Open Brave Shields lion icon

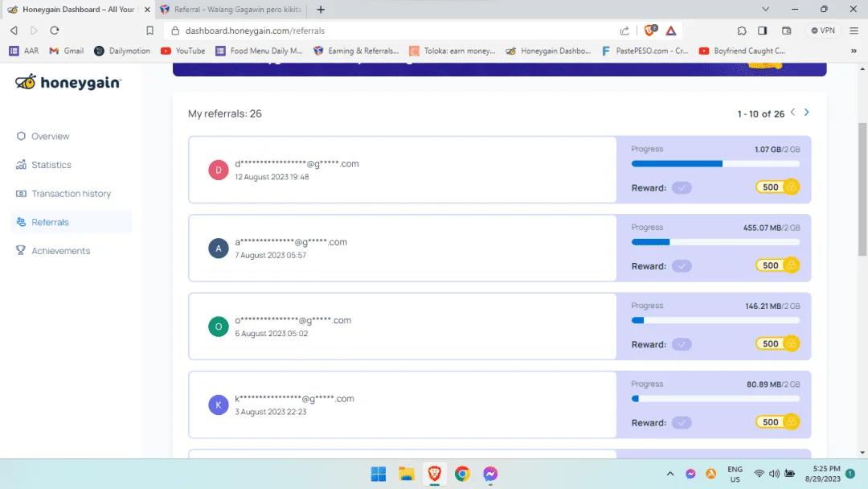coord(650,30)
